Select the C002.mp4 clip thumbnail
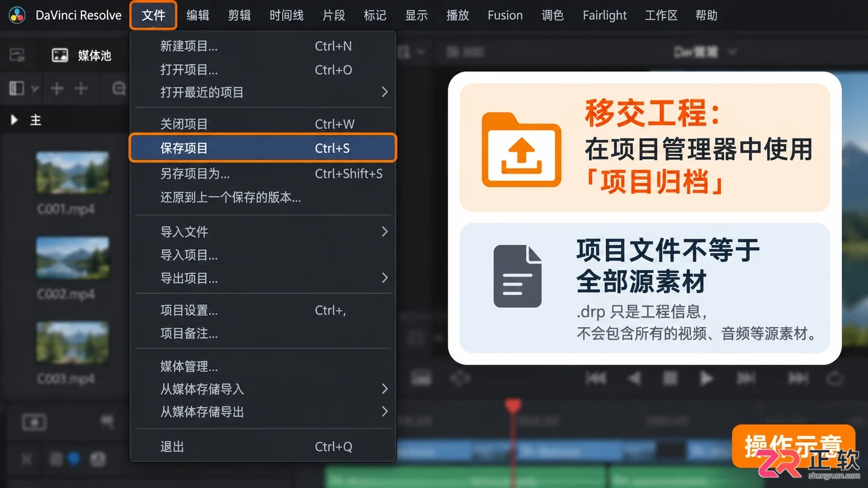 [72, 257]
